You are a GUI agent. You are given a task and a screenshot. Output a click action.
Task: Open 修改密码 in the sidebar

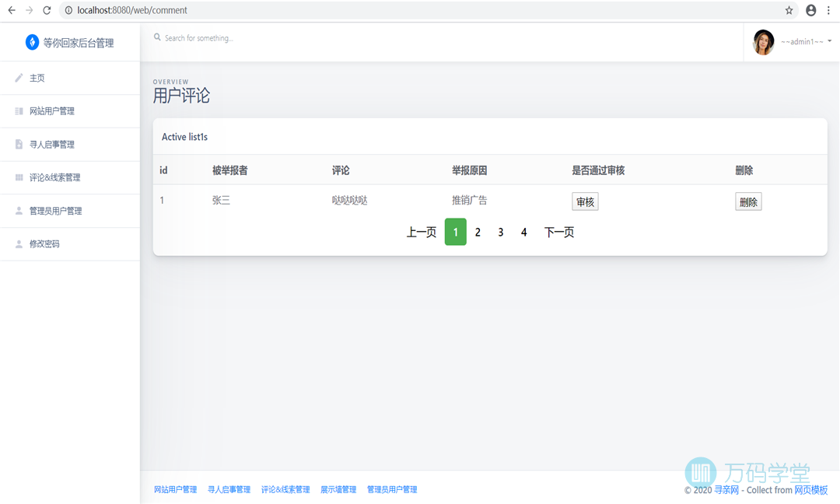click(x=44, y=244)
